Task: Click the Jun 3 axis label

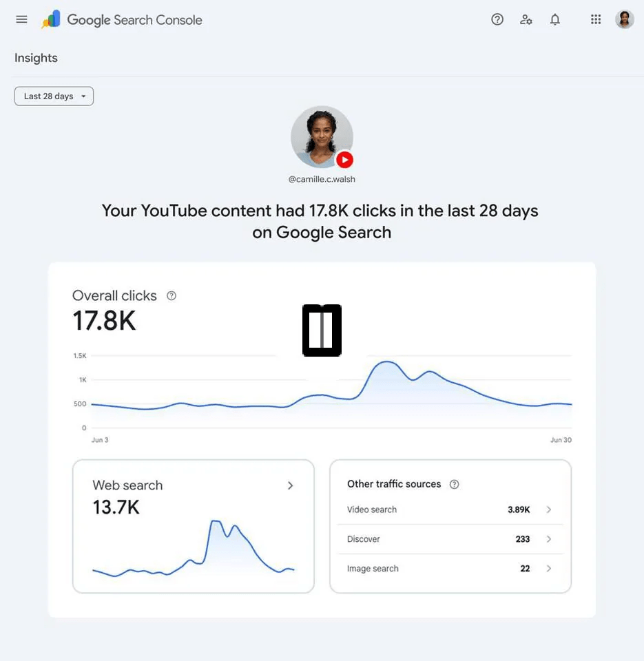Action: coord(100,440)
